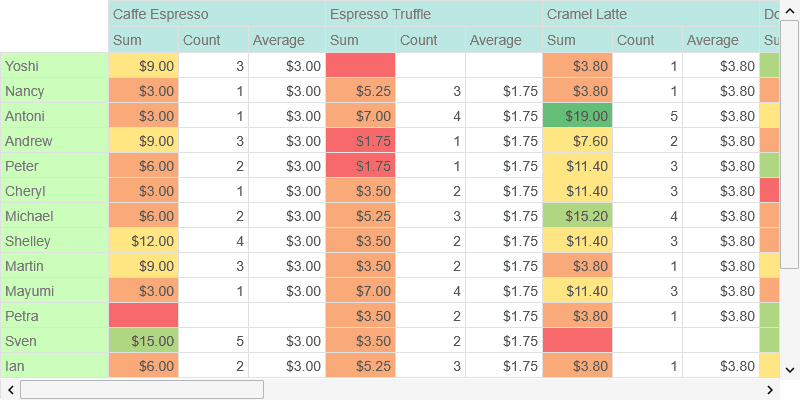Select the Antoni row header
Image resolution: width=800 pixels, height=400 pixels.
[x=54, y=116]
